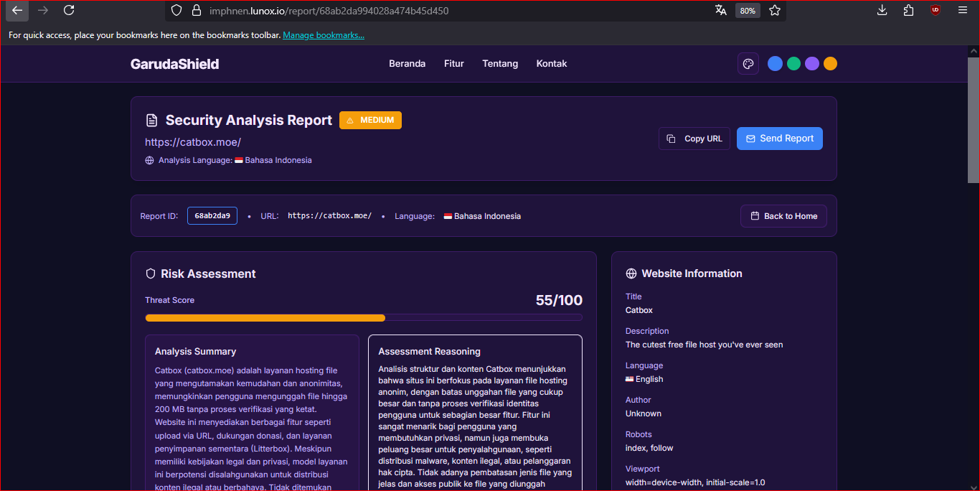Viewport: 980px width, 491px height.
Task: Click the https://catbox.moe/ URL under report title
Action: coord(193,142)
